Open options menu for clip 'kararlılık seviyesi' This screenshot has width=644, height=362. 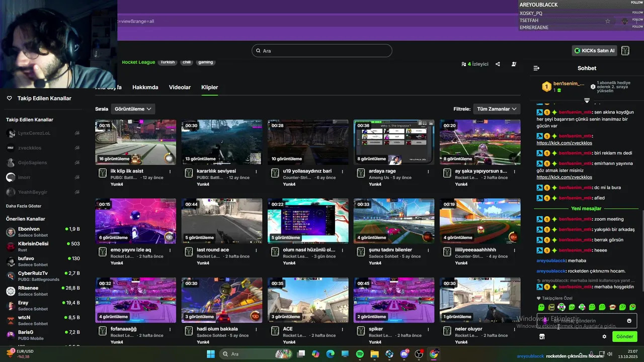[256, 171]
